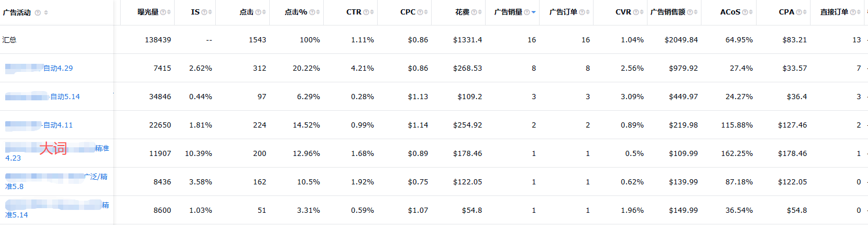The image size is (868, 225).
Task: Click impressions cell 22650
Action: coord(160,125)
